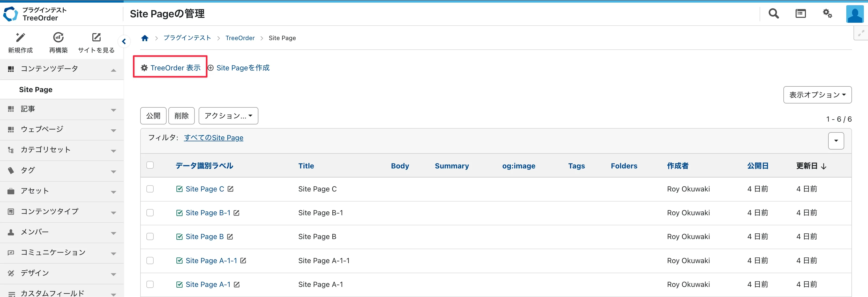
Task: Open サイトを見る view site icon
Action: point(96,38)
